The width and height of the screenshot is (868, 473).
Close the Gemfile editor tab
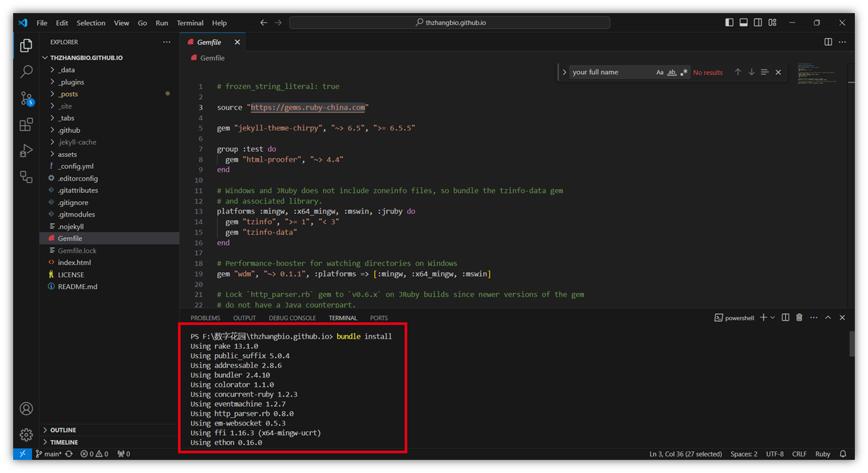[237, 42]
